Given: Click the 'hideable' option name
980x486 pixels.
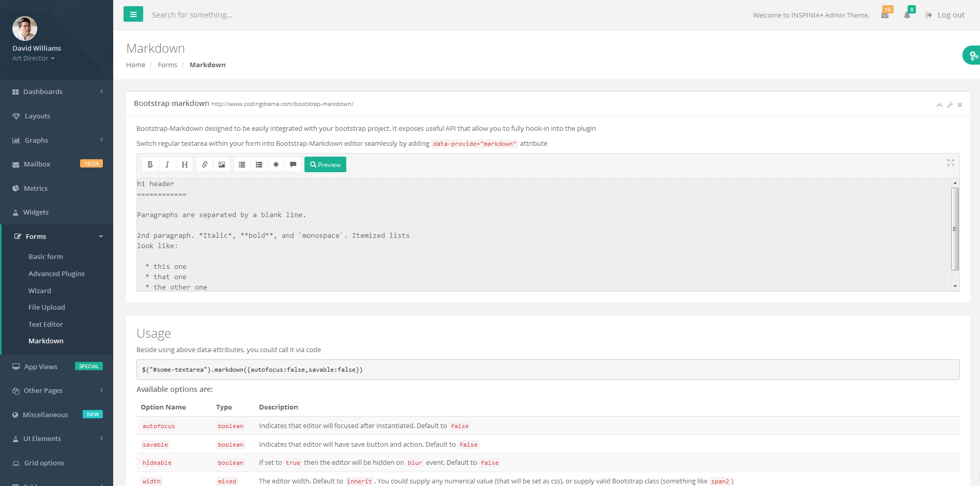Looking at the screenshot, I should click(157, 463).
